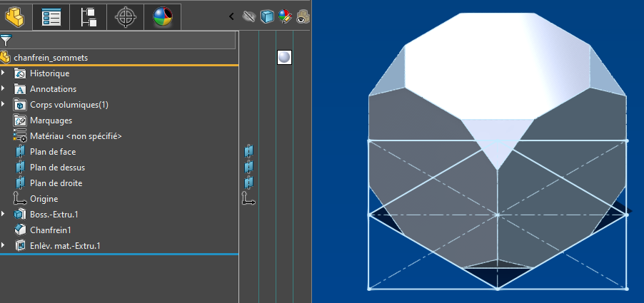Click the appearances color ball pencil icon
Viewport: 644px width, 303px height.
click(x=285, y=16)
